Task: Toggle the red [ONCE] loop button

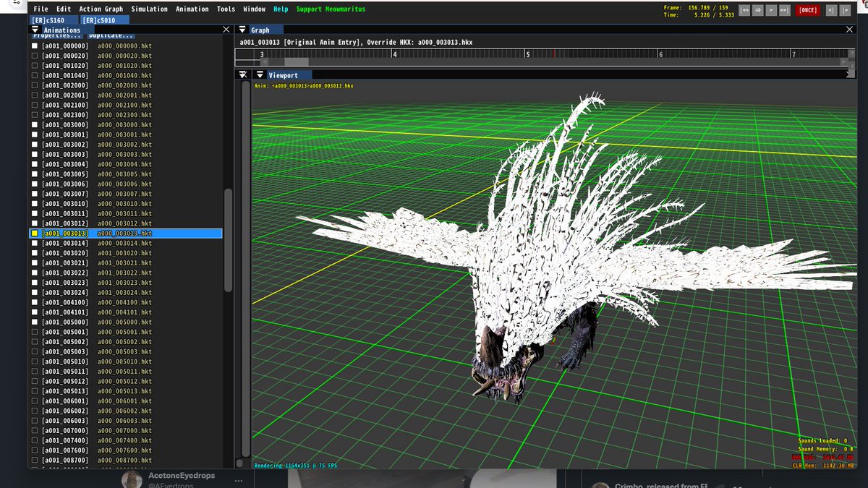Action: (x=807, y=10)
